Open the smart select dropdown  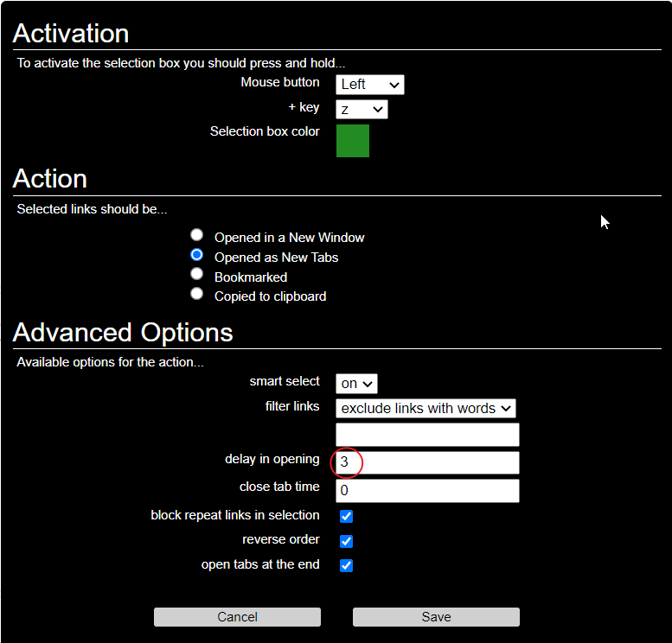356,384
